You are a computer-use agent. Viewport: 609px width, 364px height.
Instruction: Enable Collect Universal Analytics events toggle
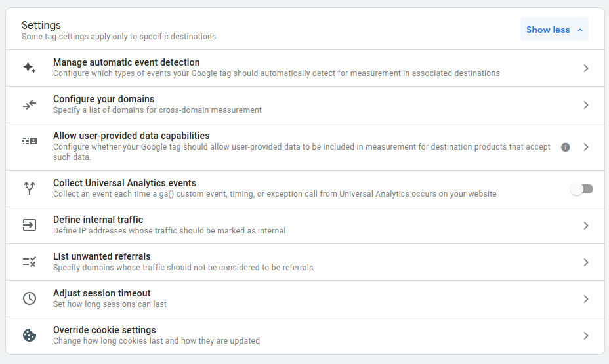tap(581, 189)
